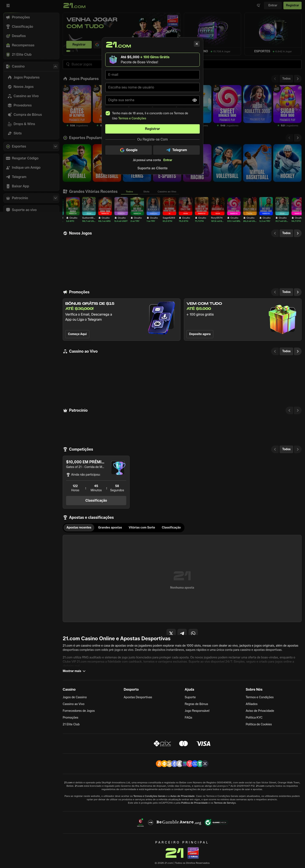Select Jogos Populares in sidebar
The image size is (305, 868).
point(31,77)
